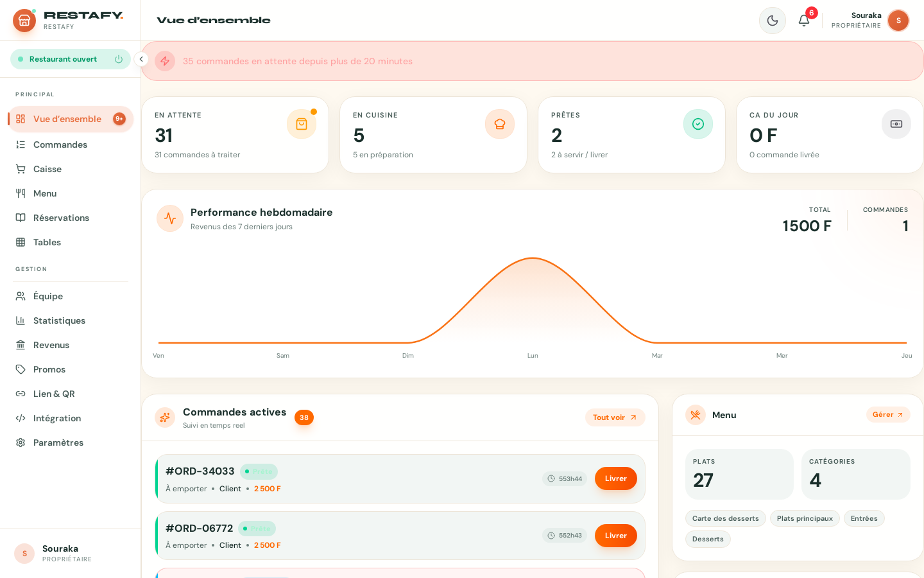This screenshot has width=924, height=578.
Task: Go to Intégration page
Action: coord(71,418)
